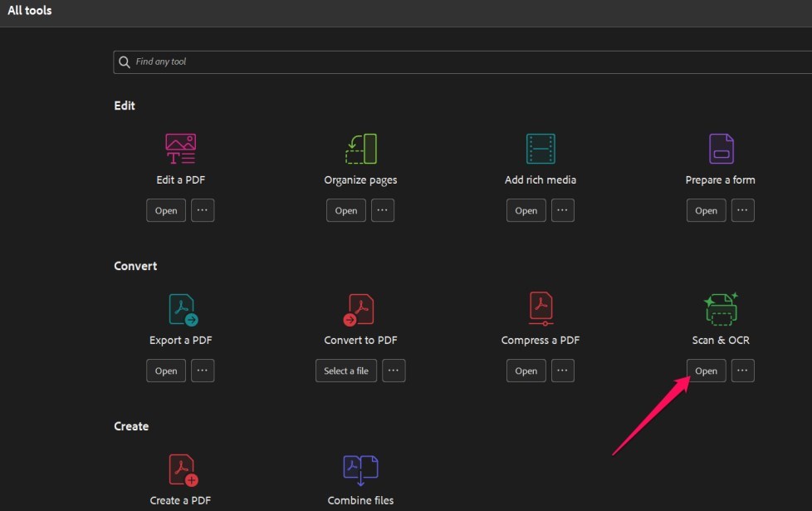Screen dimensions: 812x511
Task: Open the Compress a PDF tool
Action: (x=526, y=371)
